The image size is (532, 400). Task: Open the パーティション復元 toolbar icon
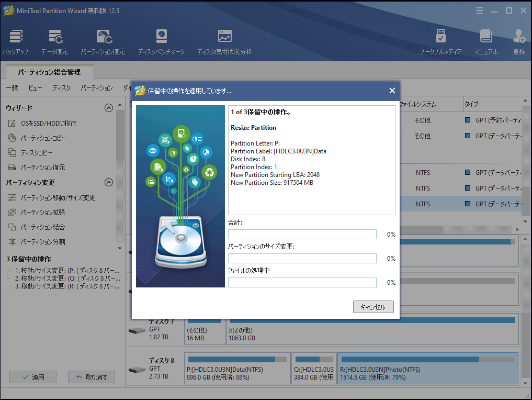pyautogui.click(x=103, y=42)
